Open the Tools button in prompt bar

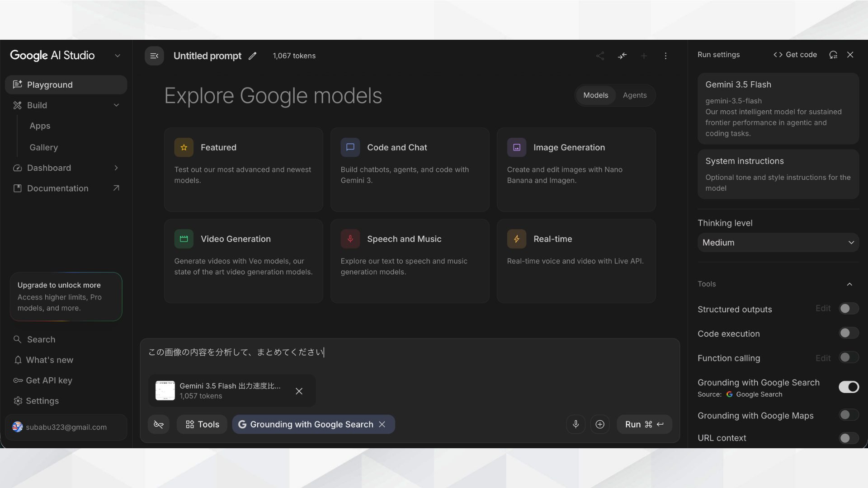pyautogui.click(x=202, y=424)
